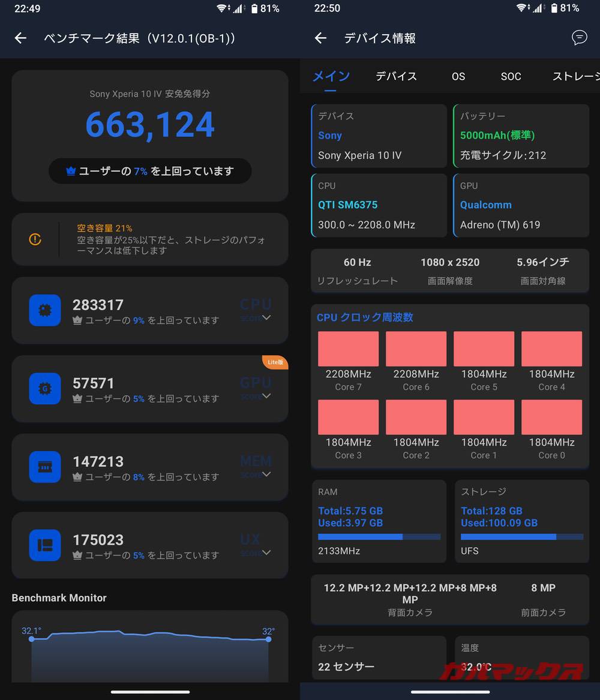Tap the ユーザーの7%を上回っています ranking pill
Viewport: 600px width, 700px height.
click(x=150, y=171)
